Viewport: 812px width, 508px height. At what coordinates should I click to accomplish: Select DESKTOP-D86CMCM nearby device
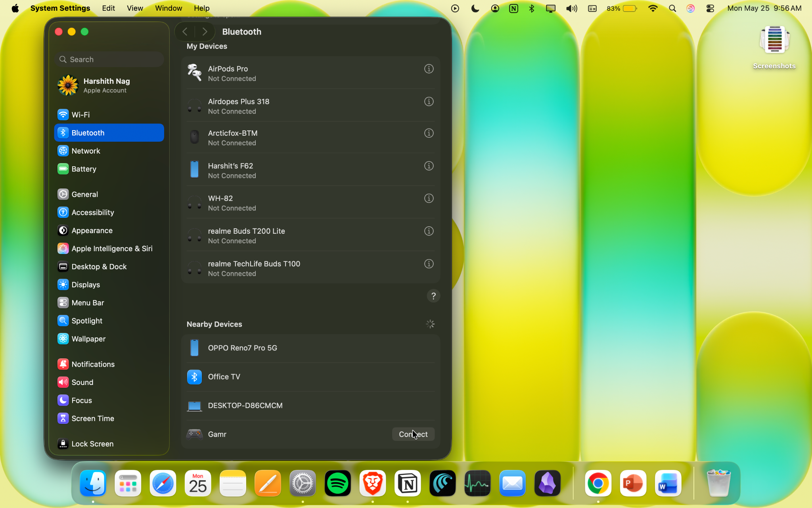(310, 406)
